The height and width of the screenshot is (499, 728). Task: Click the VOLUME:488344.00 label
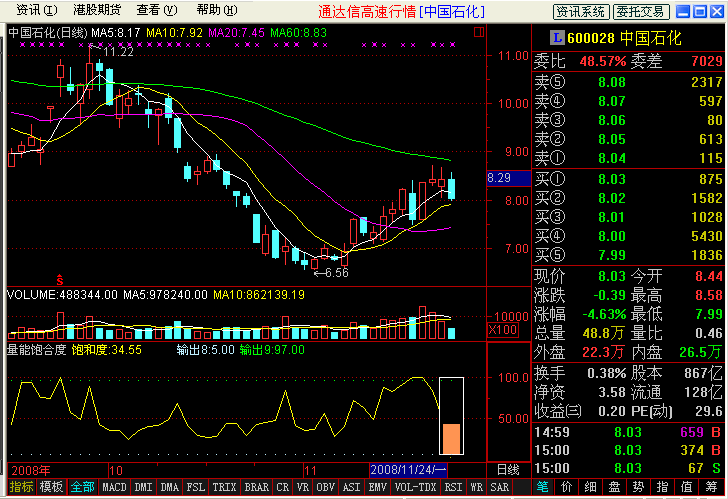pos(62,295)
